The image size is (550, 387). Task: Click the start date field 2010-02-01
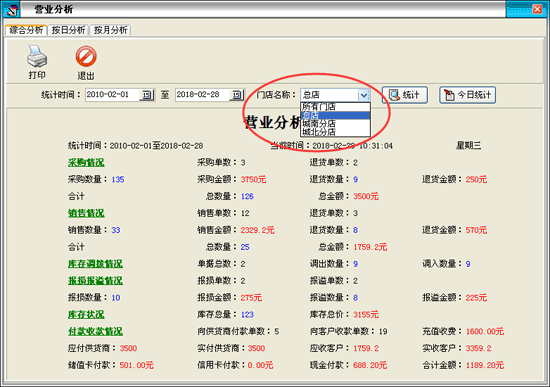112,95
